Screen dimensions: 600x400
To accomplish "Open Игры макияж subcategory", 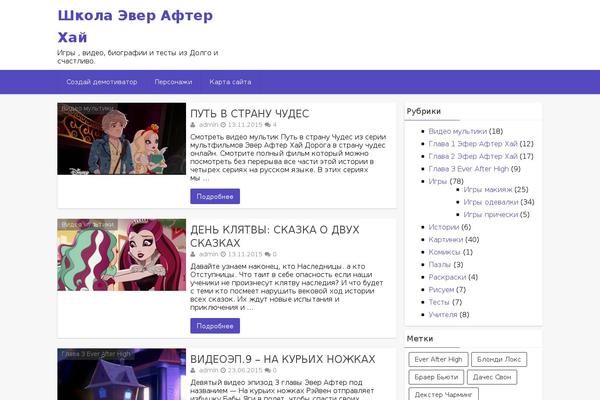I will [x=488, y=189].
